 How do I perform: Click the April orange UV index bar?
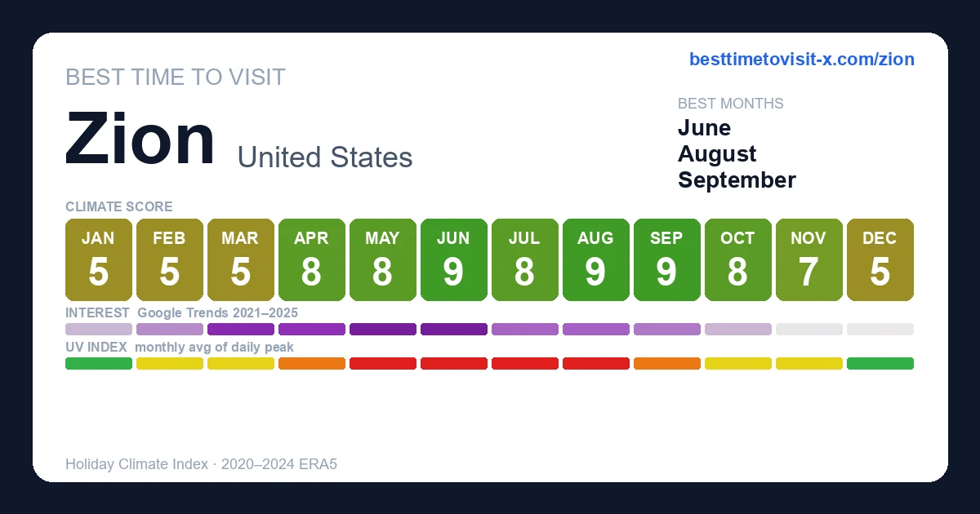pos(311,364)
